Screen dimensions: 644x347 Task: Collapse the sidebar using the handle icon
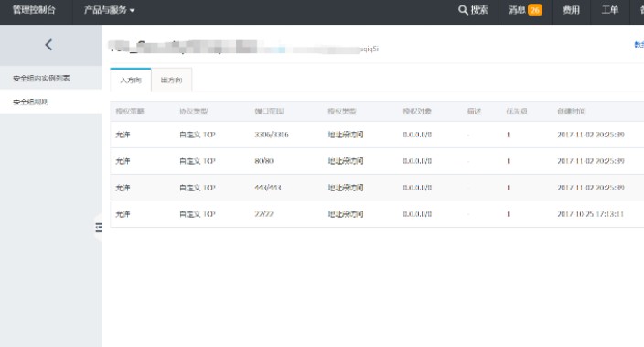99,227
